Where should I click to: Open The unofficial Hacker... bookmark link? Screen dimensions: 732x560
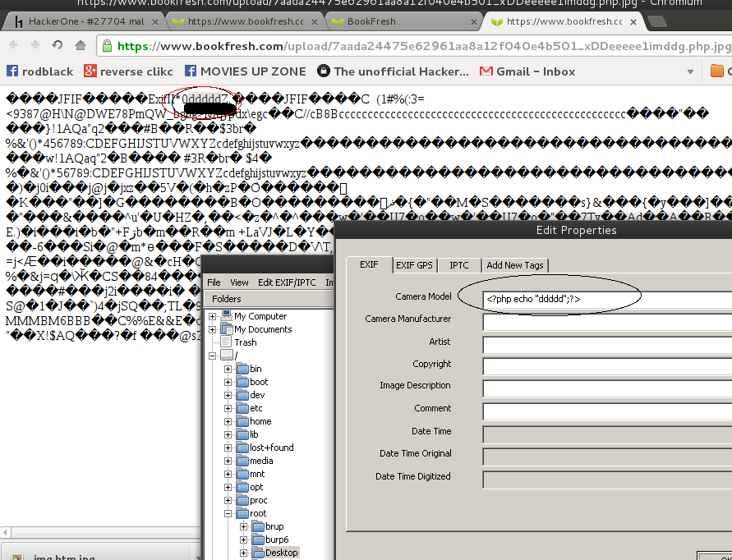coord(393,71)
